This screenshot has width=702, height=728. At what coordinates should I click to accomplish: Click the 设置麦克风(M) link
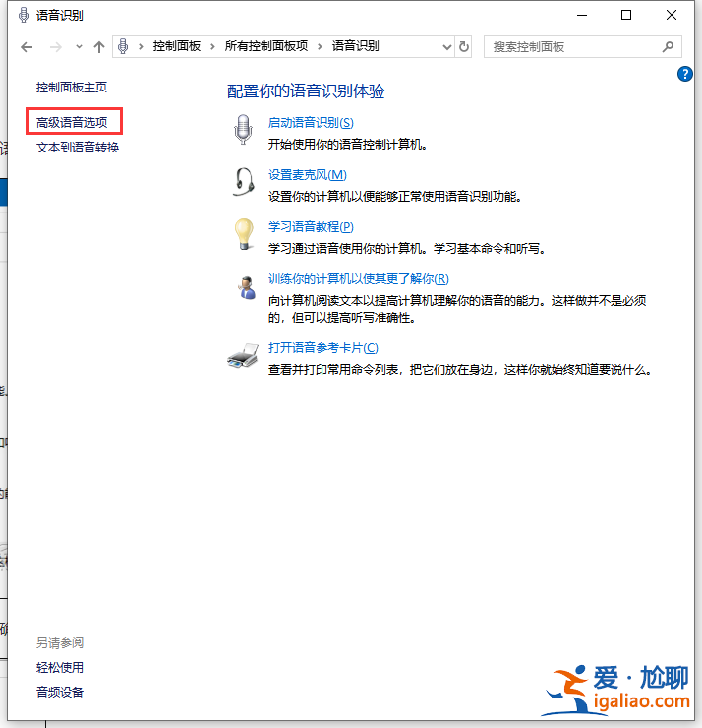pyautogui.click(x=307, y=174)
